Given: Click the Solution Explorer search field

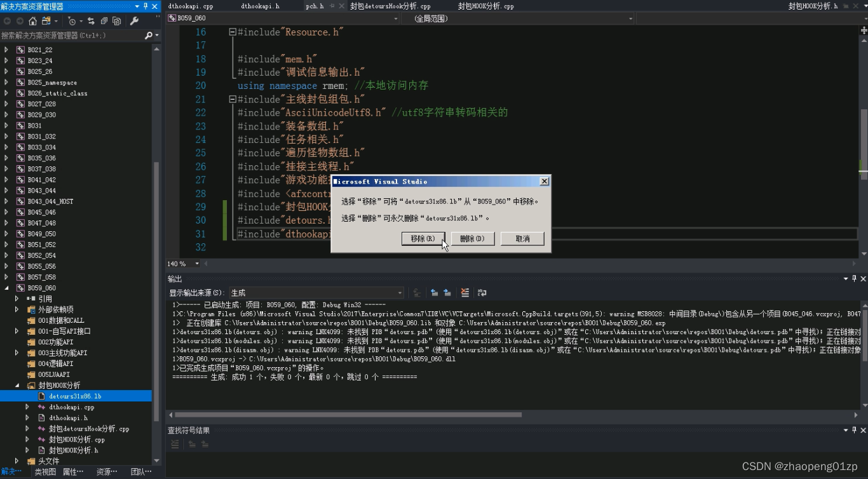Looking at the screenshot, I should coord(72,36).
